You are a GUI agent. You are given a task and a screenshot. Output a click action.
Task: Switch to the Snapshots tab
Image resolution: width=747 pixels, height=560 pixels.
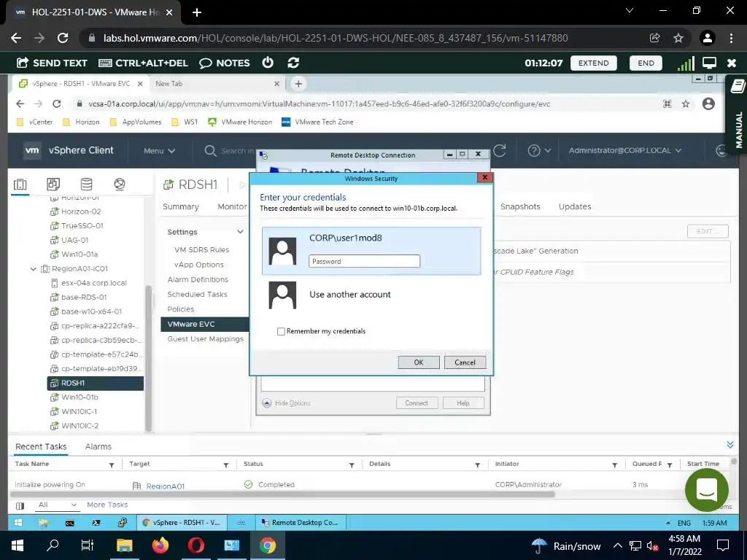click(x=520, y=206)
